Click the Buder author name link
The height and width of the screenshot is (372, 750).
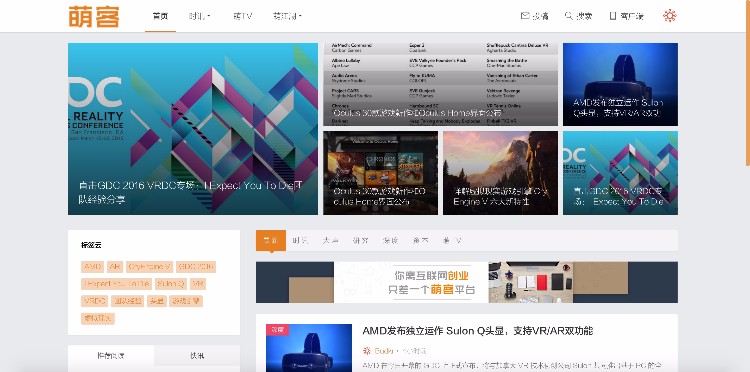[384, 351]
